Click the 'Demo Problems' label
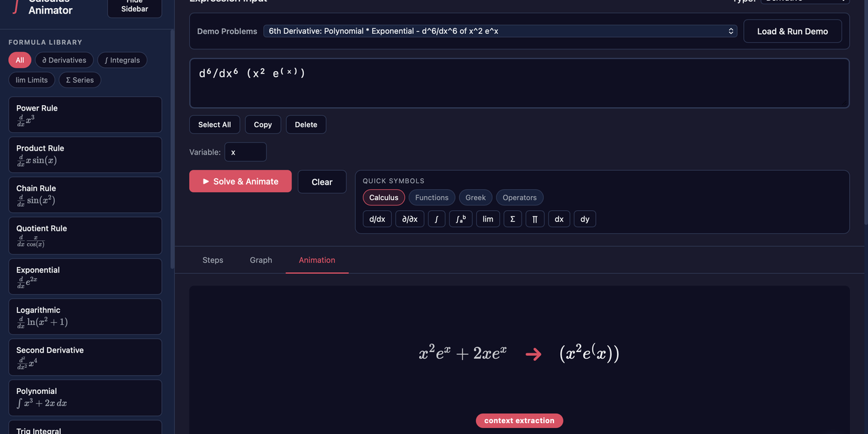The image size is (868, 434). 227,31
